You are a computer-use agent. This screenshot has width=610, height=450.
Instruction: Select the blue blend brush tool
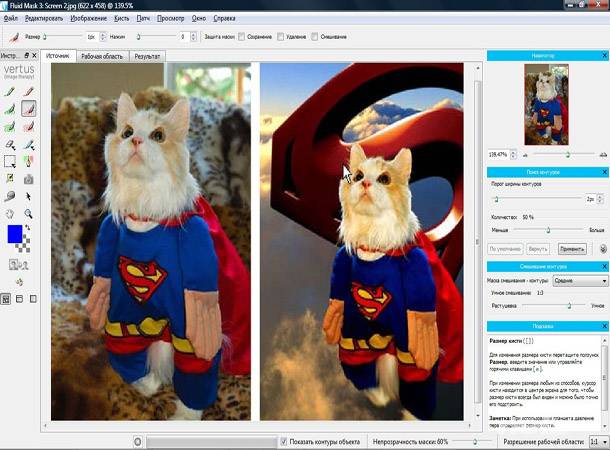[28, 145]
